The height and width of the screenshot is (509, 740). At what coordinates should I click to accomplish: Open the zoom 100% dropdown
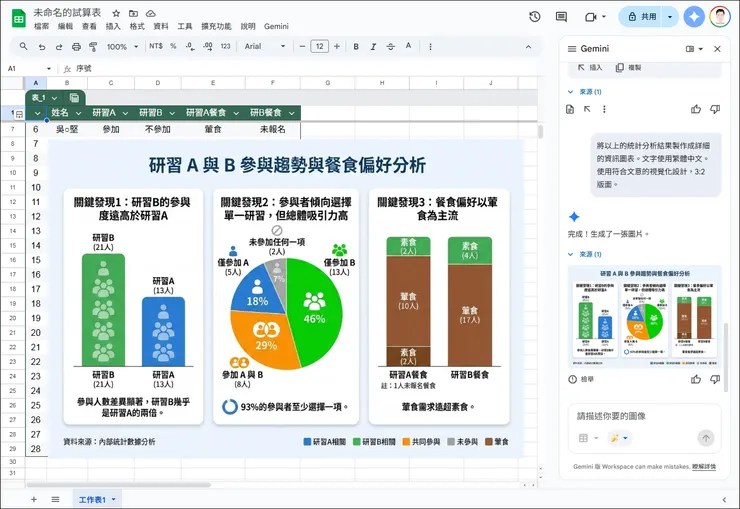pyautogui.click(x=122, y=47)
